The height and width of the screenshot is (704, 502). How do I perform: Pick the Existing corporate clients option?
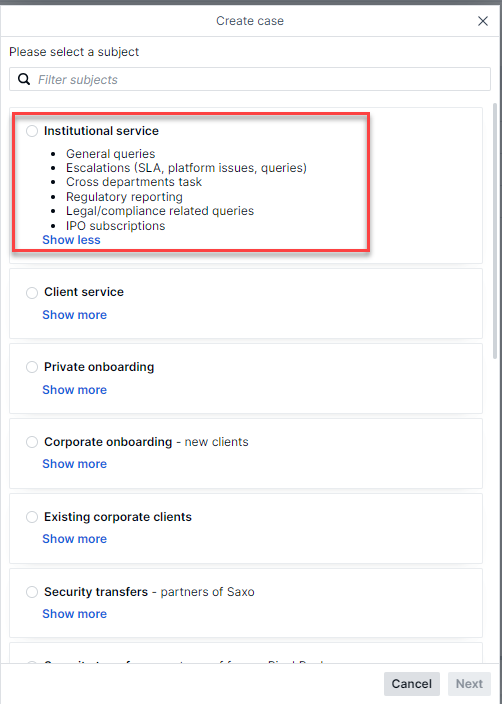pyautogui.click(x=32, y=517)
